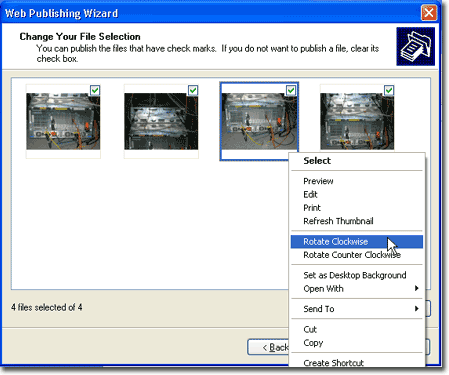
Task: Click the Web Publishing Wizard folder icon
Action: point(415,46)
